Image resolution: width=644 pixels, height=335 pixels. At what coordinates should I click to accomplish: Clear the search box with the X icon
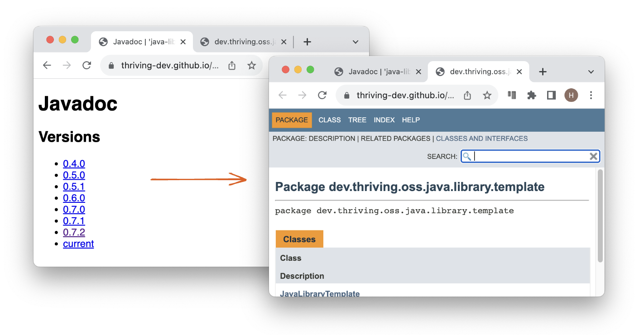click(x=593, y=156)
